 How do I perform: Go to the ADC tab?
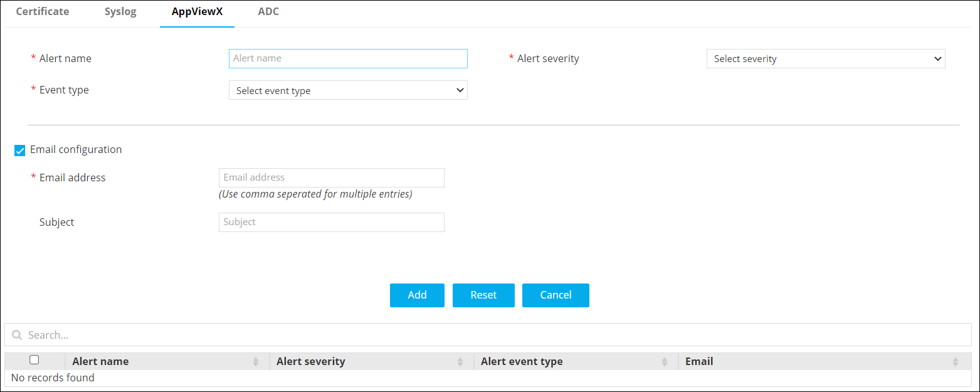click(268, 11)
